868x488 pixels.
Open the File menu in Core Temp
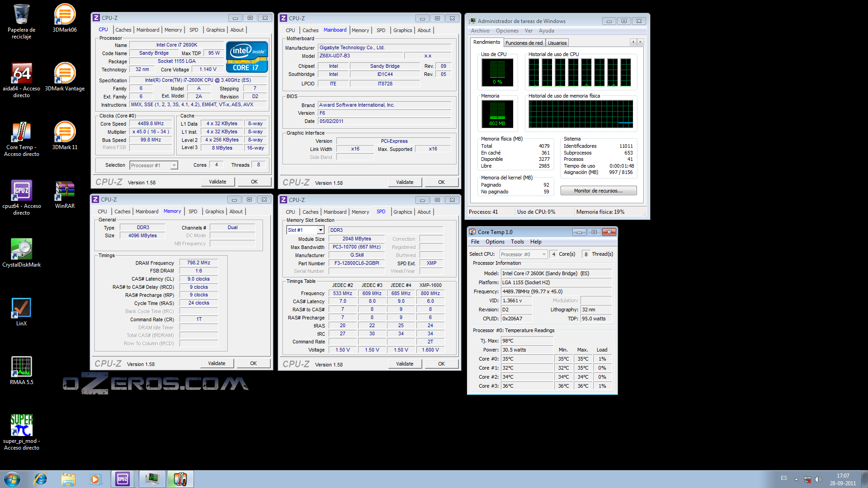coord(475,242)
